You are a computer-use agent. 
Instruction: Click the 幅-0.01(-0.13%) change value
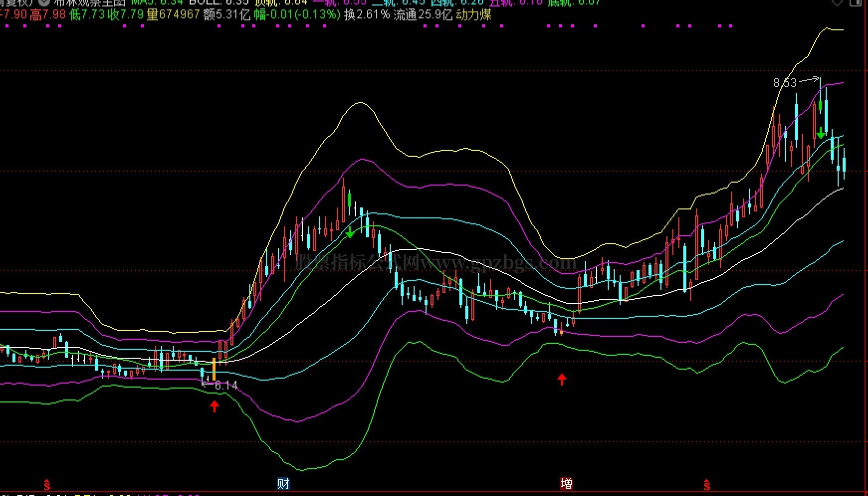[x=297, y=15]
